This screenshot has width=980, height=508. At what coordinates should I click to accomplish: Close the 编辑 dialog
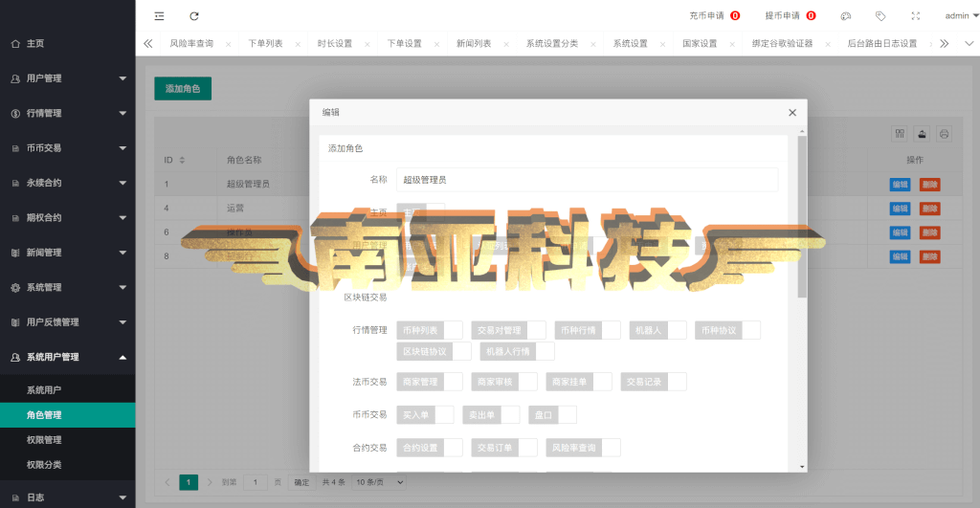point(792,113)
